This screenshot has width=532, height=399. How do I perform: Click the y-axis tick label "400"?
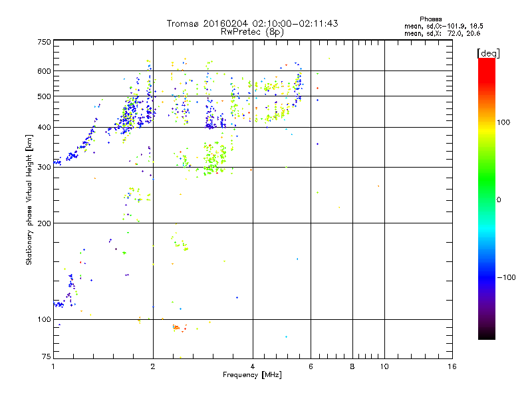(x=44, y=128)
